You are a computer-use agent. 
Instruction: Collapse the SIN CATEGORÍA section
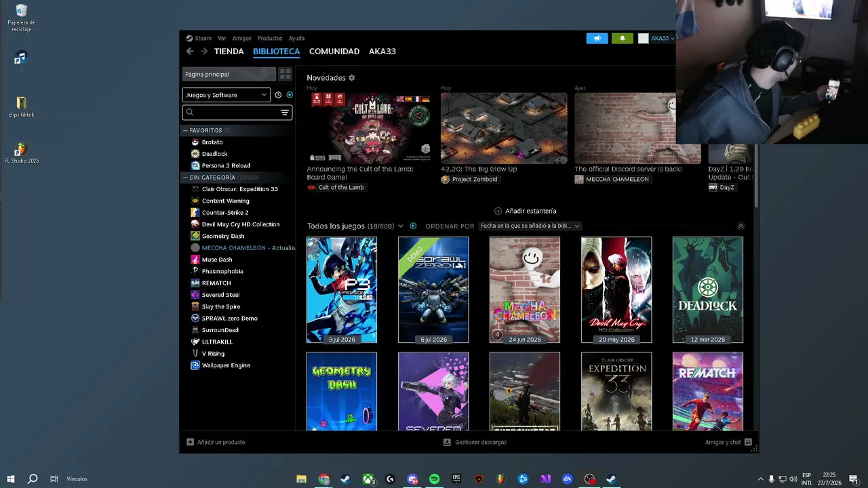[x=185, y=178]
